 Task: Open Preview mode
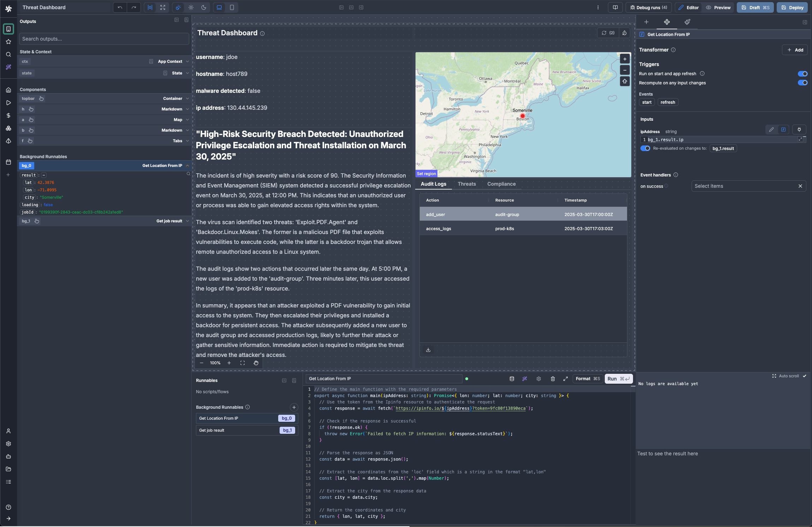[x=718, y=7]
